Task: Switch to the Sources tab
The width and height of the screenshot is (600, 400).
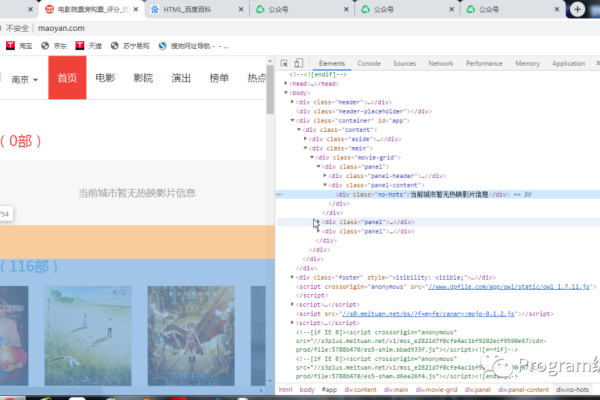Action: (x=404, y=63)
